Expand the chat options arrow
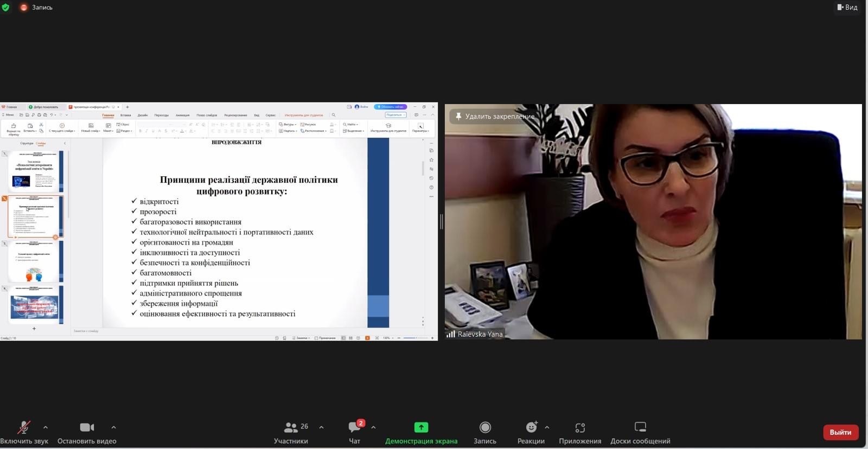868x449 pixels. (x=373, y=427)
